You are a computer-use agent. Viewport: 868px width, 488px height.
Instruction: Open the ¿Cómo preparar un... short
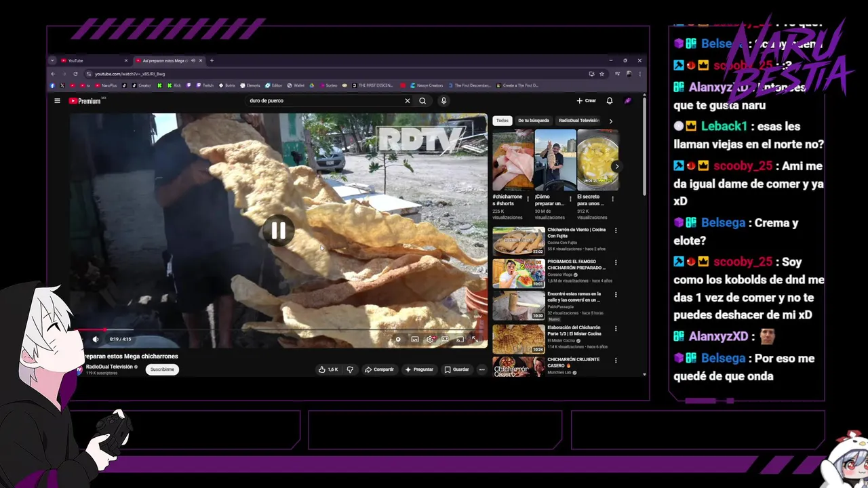[555, 160]
